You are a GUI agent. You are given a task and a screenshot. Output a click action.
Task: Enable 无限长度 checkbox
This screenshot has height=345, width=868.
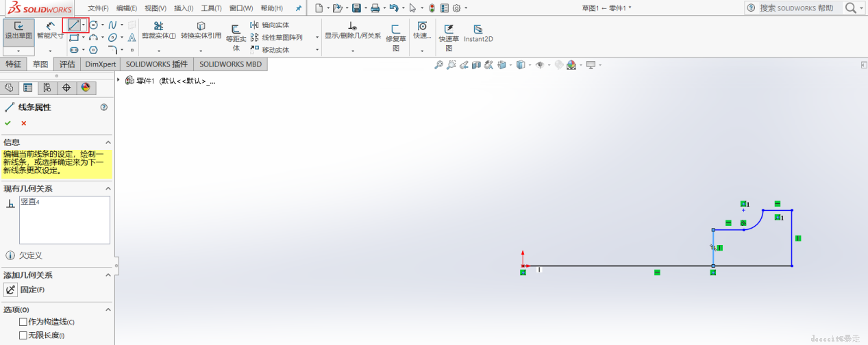click(23, 335)
